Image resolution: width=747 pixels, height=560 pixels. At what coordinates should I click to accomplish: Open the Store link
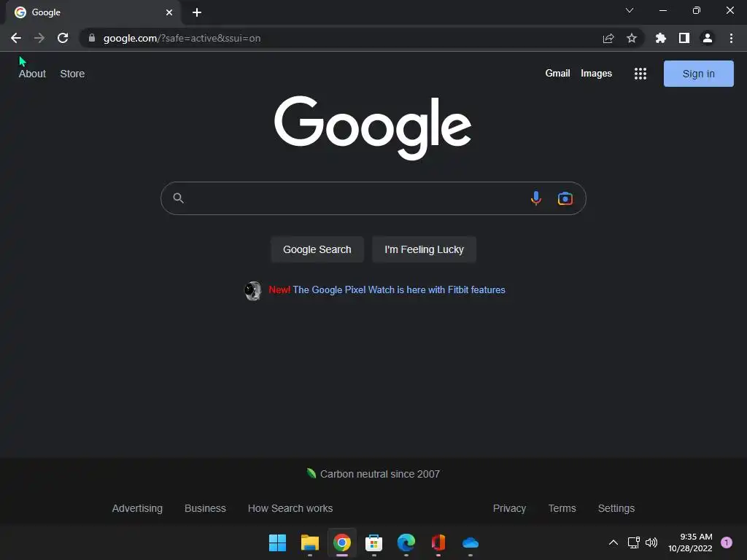(x=72, y=74)
